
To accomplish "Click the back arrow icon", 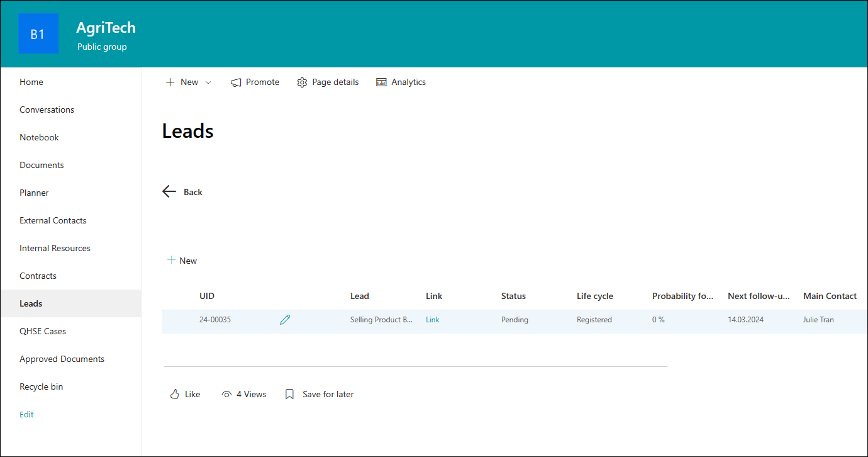I will (x=169, y=192).
